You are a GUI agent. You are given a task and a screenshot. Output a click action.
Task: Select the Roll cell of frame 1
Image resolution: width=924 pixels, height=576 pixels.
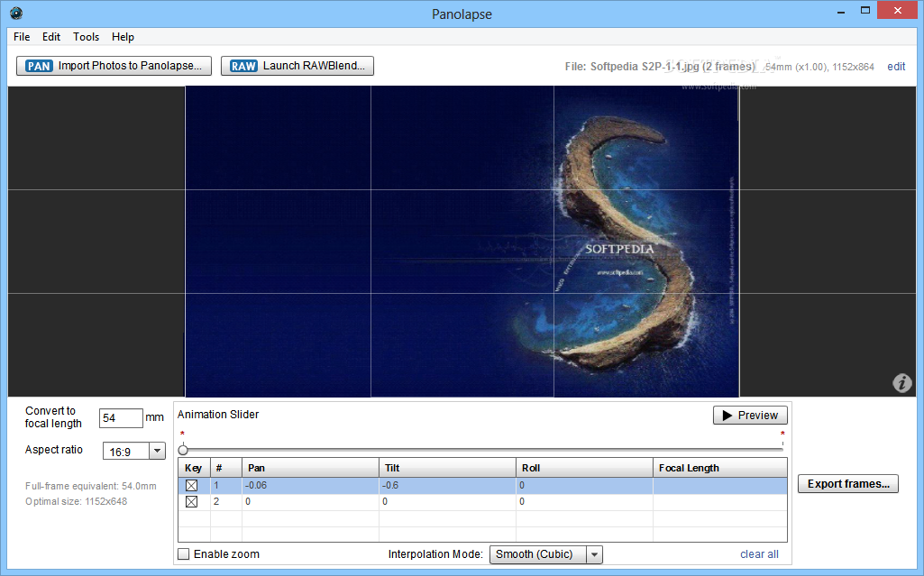[x=584, y=485]
